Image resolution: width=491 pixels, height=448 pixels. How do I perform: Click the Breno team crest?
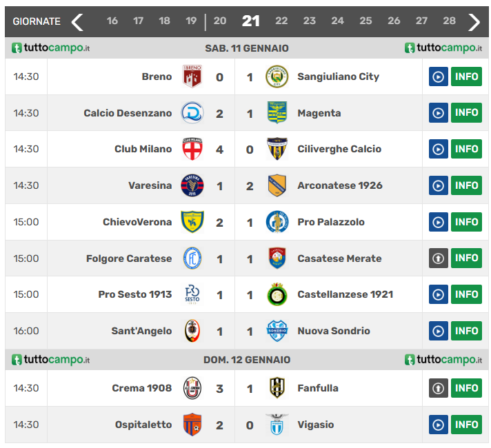click(192, 77)
